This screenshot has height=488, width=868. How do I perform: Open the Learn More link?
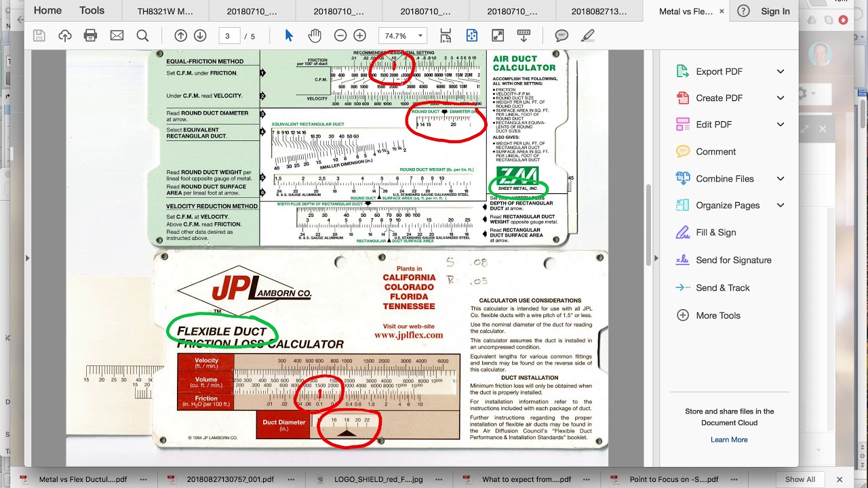point(729,439)
